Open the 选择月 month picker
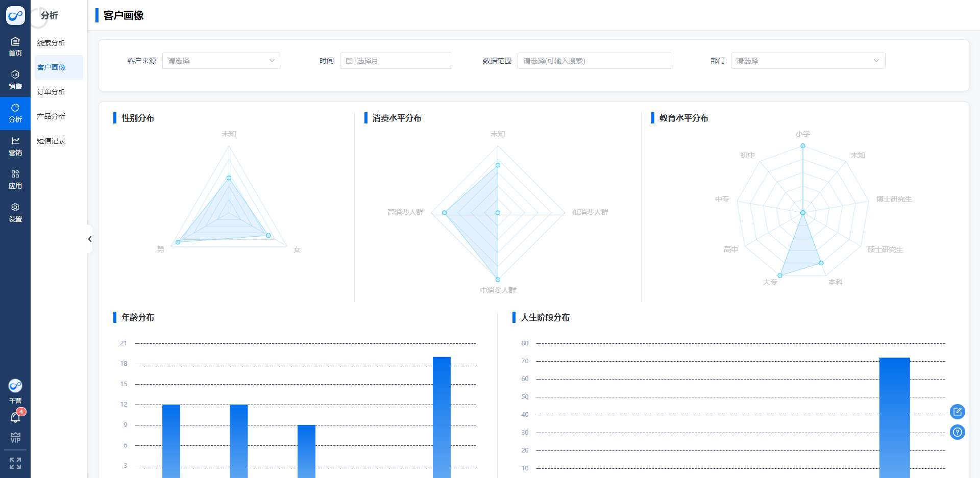The width and height of the screenshot is (980, 478). [396, 61]
